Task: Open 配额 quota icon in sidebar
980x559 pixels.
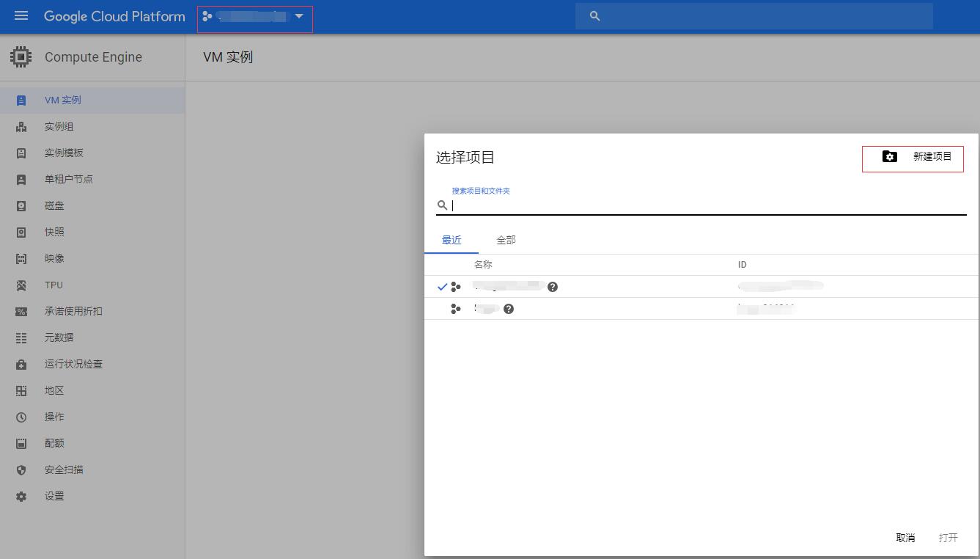Action: pyautogui.click(x=21, y=444)
